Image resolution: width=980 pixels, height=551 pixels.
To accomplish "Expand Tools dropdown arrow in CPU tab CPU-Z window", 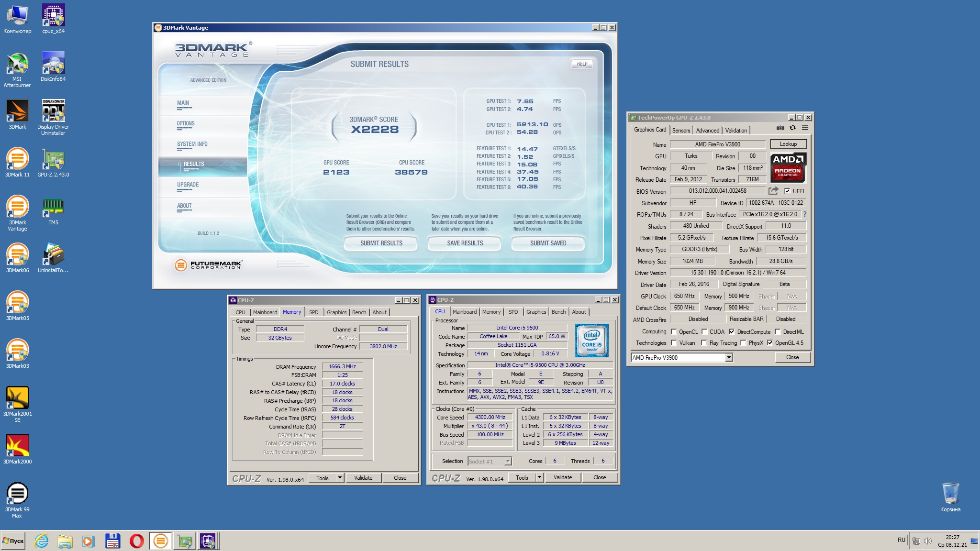I will [539, 477].
